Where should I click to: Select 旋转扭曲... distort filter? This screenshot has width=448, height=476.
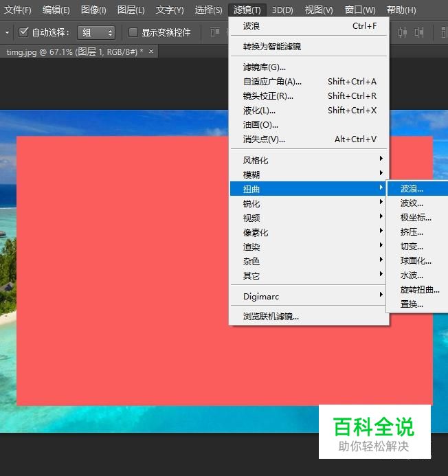coord(418,289)
